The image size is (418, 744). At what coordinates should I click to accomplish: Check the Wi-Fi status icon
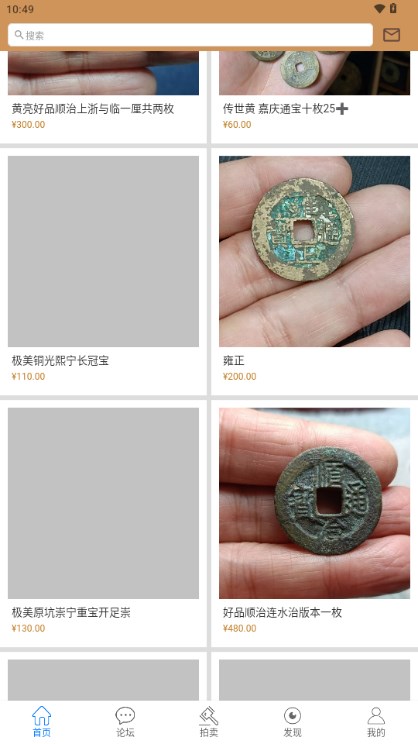[x=379, y=9]
